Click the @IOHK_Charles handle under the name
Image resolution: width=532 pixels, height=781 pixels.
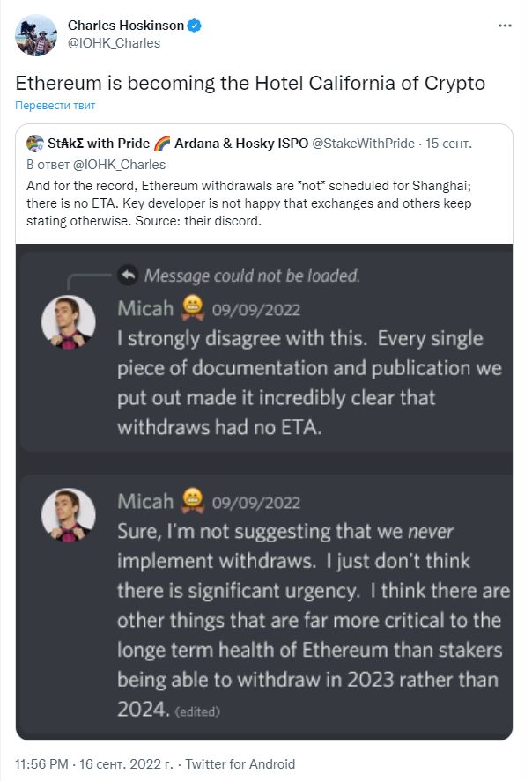(114, 42)
